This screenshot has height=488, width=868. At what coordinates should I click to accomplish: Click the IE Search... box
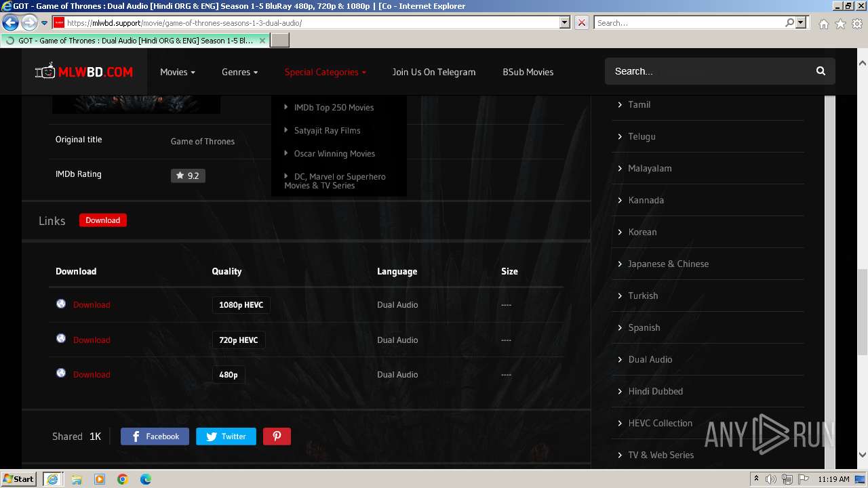[x=688, y=22]
